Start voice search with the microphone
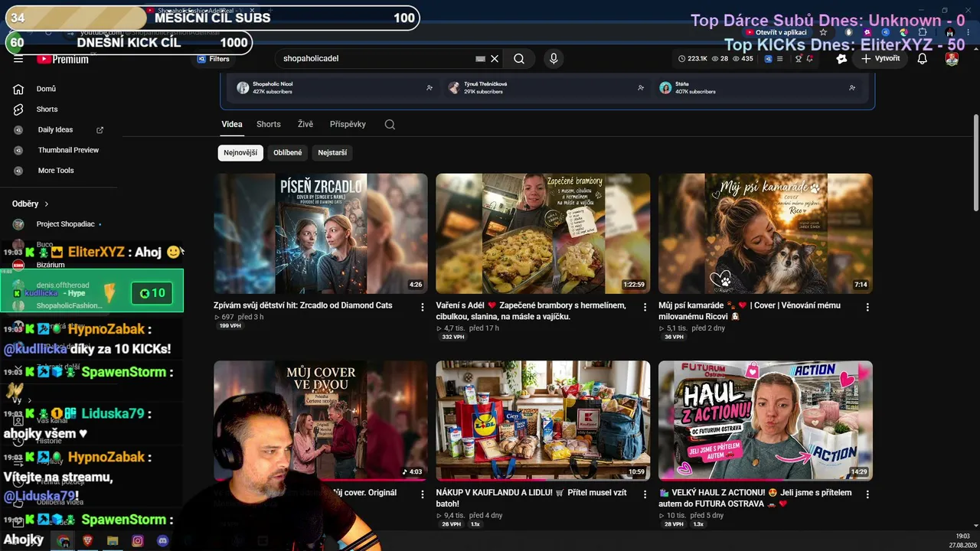This screenshot has height=551, width=980. 554,59
